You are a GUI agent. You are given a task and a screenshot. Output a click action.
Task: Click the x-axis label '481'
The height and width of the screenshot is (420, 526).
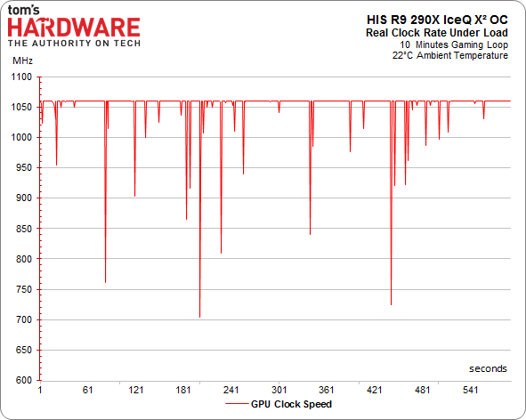click(423, 390)
